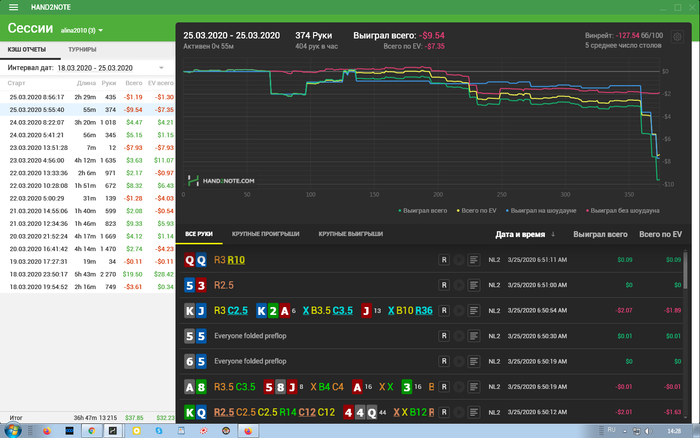Select session '21.03.2020 14:55:06'

click(88, 211)
